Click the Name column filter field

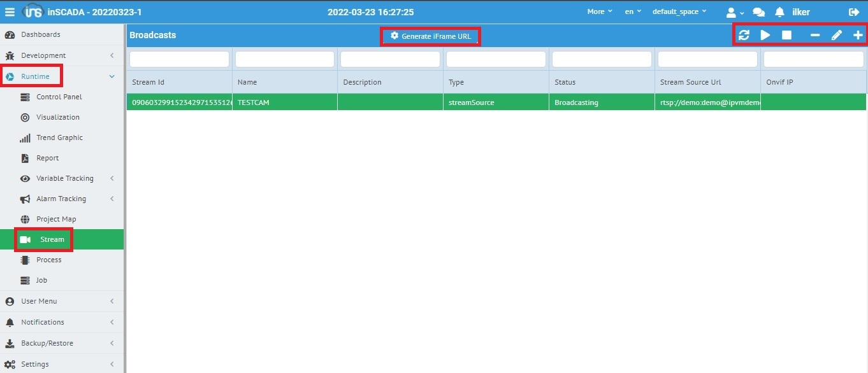click(284, 59)
